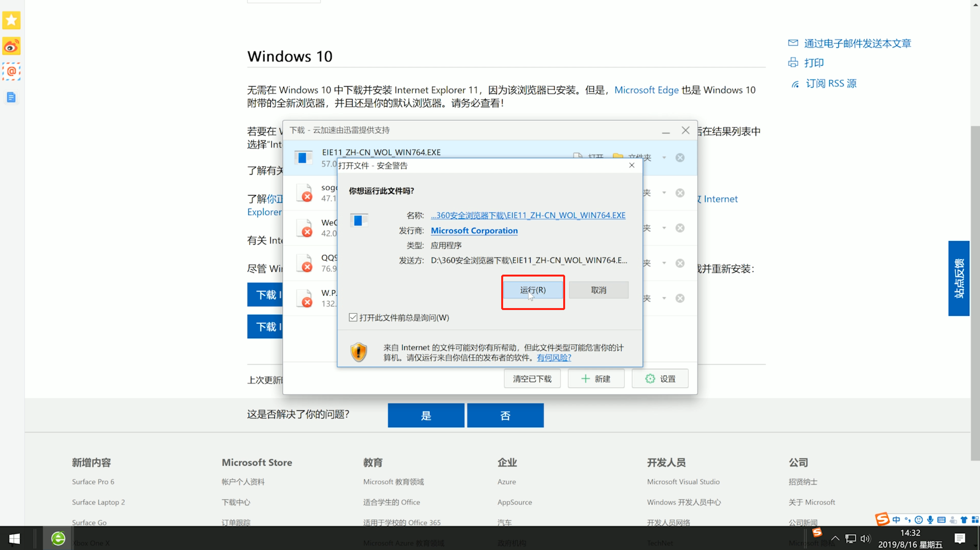
Task: Open the 招贤纳士 footer link
Action: pyautogui.click(x=803, y=482)
